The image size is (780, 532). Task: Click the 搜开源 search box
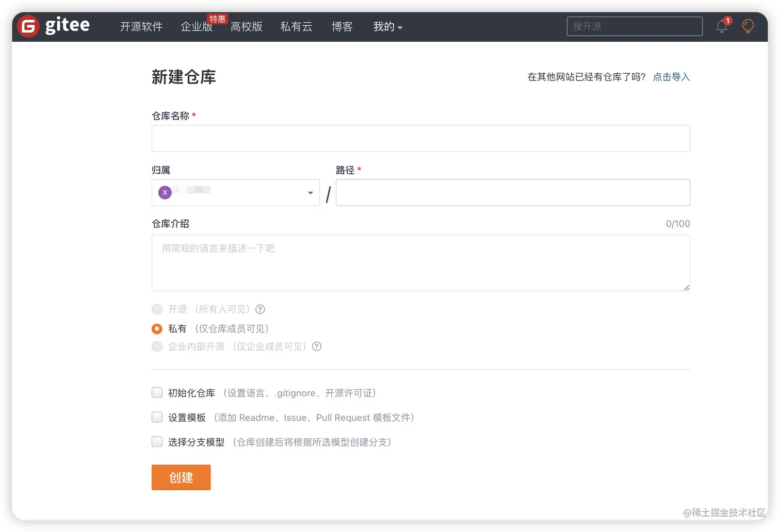click(x=634, y=26)
